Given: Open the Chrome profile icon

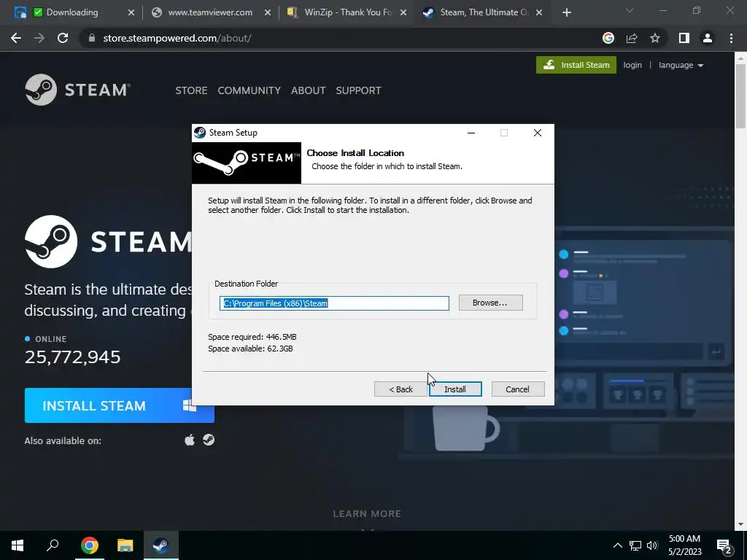Looking at the screenshot, I should pyautogui.click(x=708, y=38).
